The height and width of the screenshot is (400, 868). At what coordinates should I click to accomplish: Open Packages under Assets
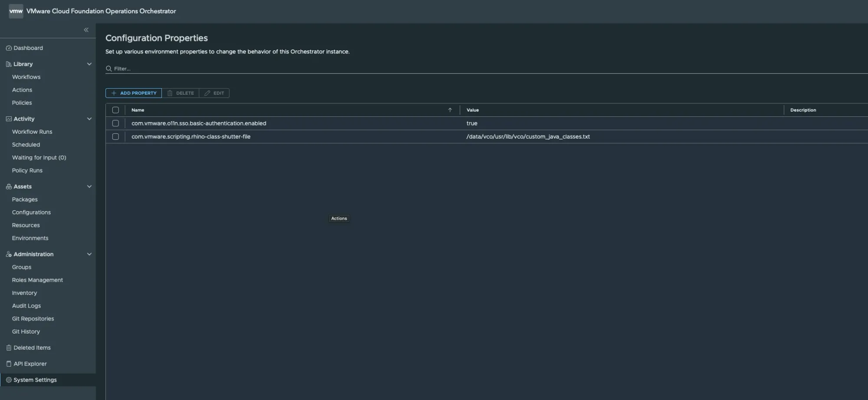[x=25, y=200]
